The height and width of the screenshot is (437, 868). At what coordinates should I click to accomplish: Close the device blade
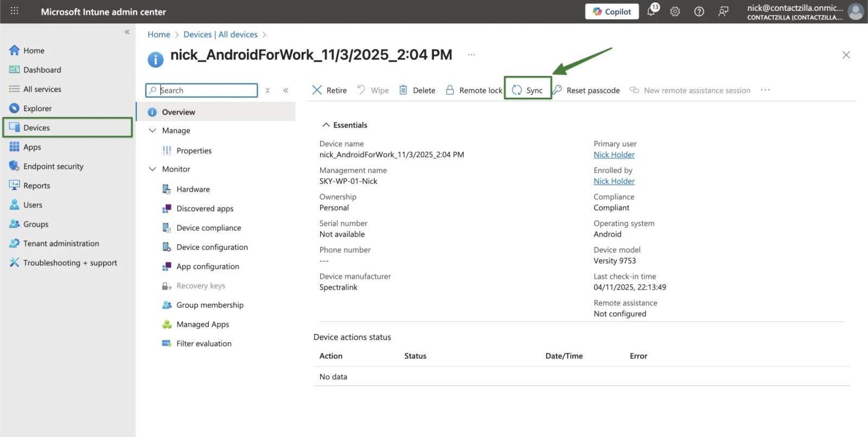coord(846,55)
